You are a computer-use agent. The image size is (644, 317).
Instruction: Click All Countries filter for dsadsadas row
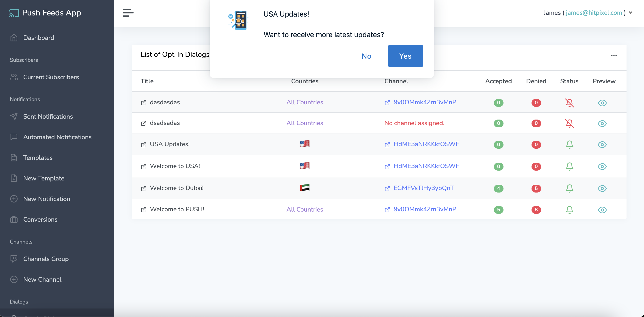[x=304, y=123]
